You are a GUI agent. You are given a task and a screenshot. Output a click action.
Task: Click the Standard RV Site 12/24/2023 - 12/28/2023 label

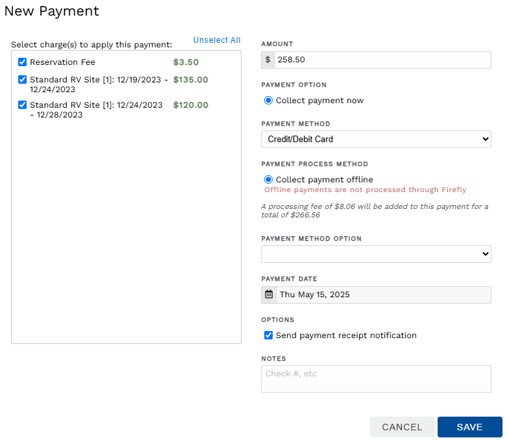tap(96, 110)
